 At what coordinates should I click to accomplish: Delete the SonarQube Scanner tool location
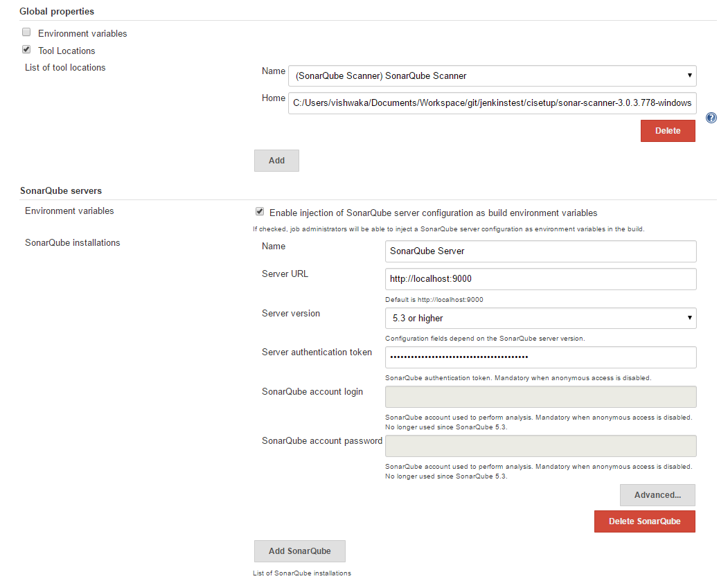click(667, 130)
